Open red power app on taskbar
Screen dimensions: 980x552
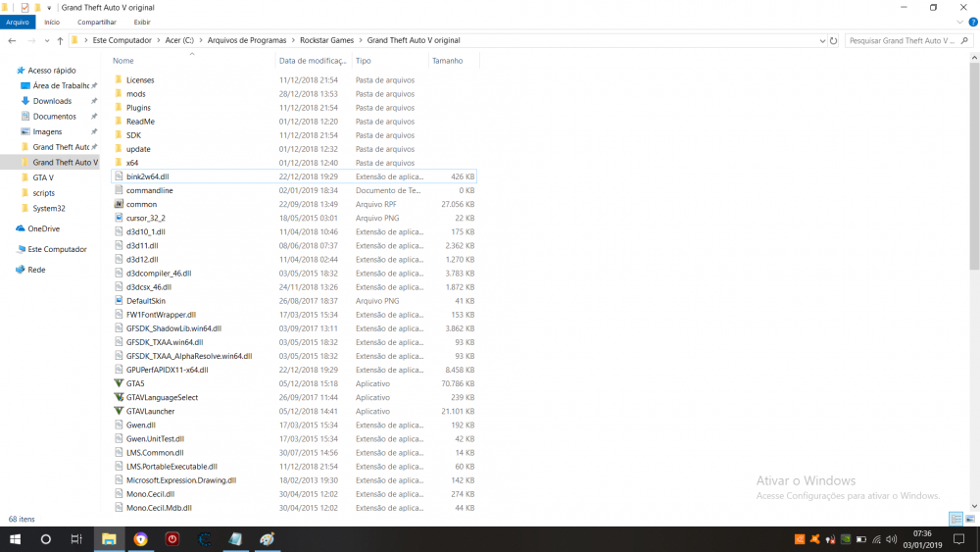tap(172, 539)
